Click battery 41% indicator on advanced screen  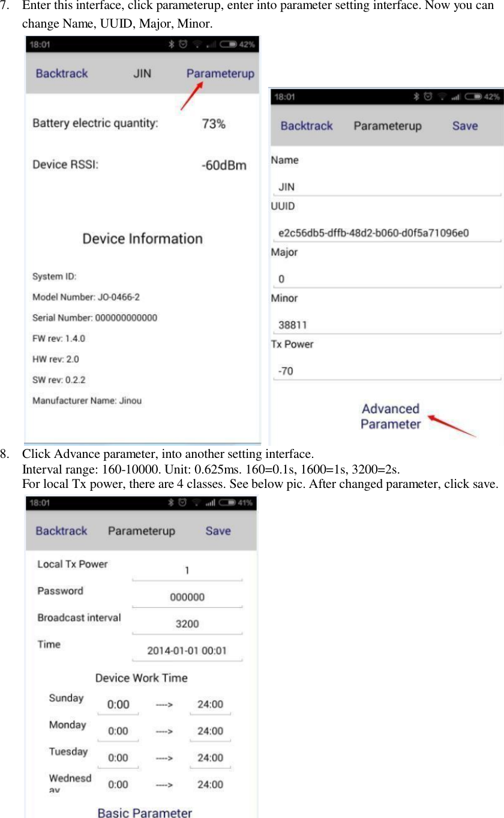[237, 503]
